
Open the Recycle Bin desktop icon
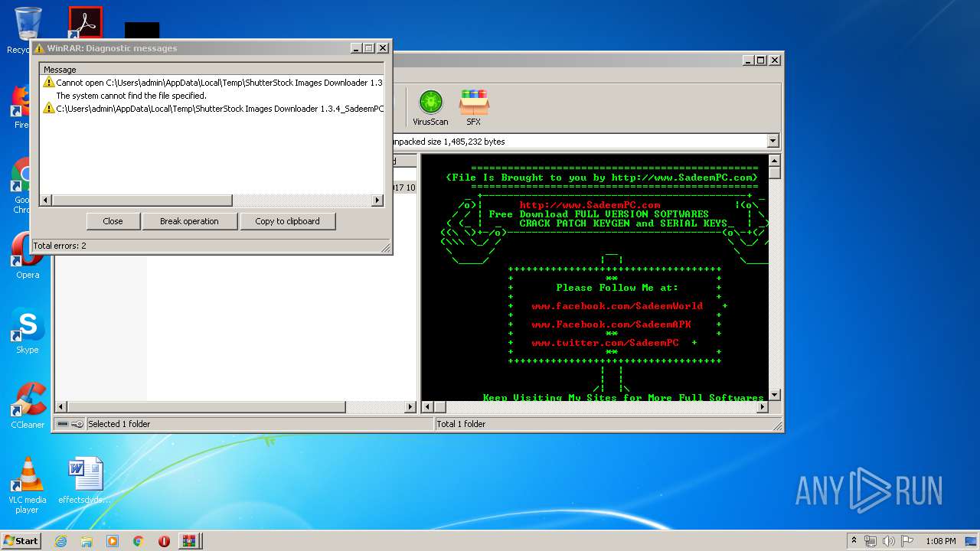point(28,31)
